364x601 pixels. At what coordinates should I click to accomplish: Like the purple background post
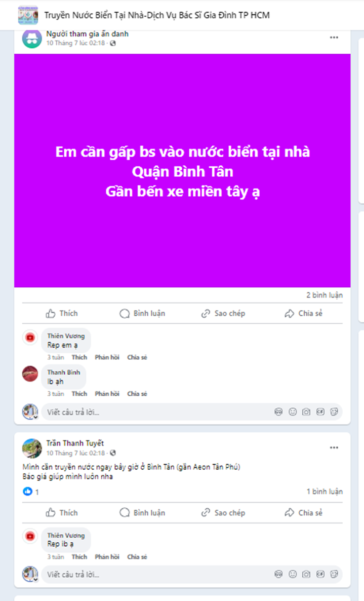(x=62, y=314)
